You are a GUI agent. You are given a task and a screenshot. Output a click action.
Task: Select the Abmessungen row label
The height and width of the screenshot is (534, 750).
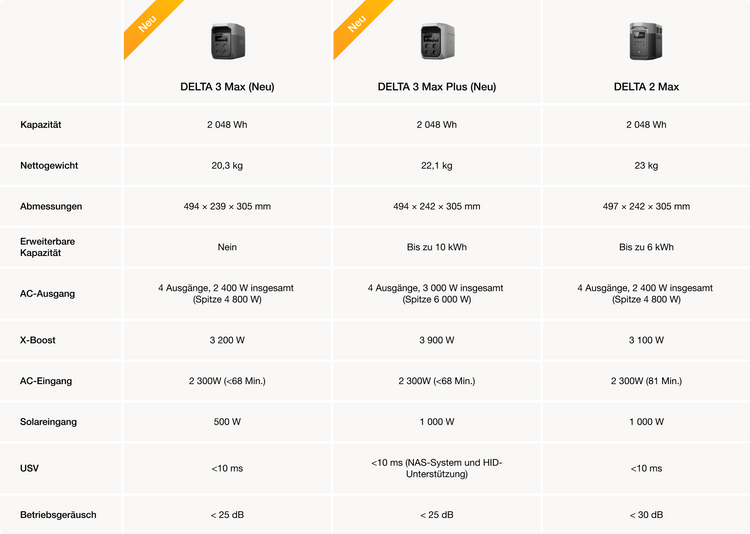pos(51,206)
